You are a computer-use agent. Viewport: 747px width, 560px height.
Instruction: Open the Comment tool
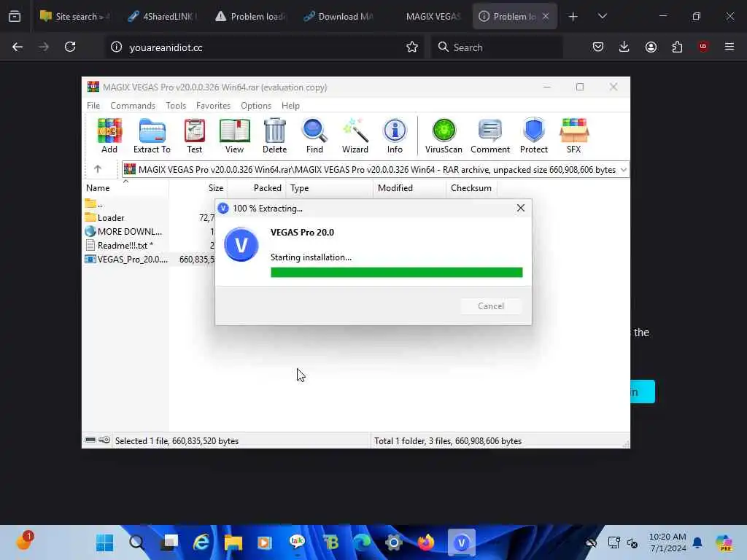490,136
